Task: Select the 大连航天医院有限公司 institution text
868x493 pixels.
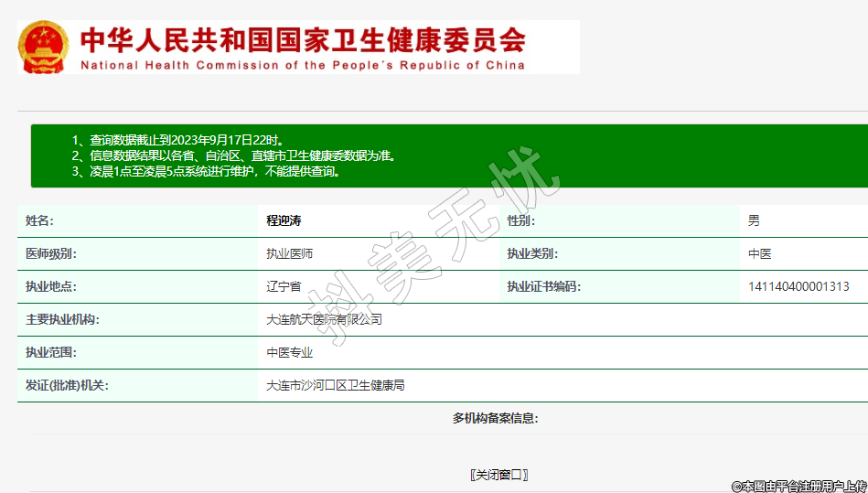Action: pos(324,319)
